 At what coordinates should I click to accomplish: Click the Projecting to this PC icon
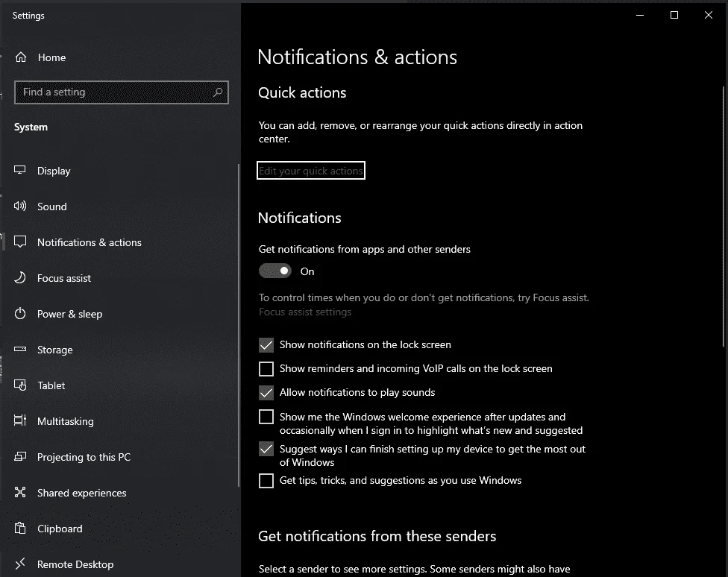tap(20, 456)
